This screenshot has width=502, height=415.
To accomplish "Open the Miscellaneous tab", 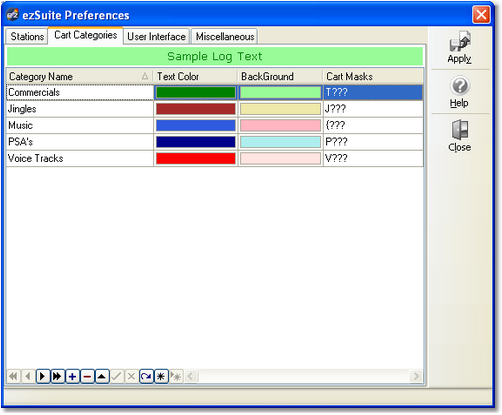I will coord(225,36).
